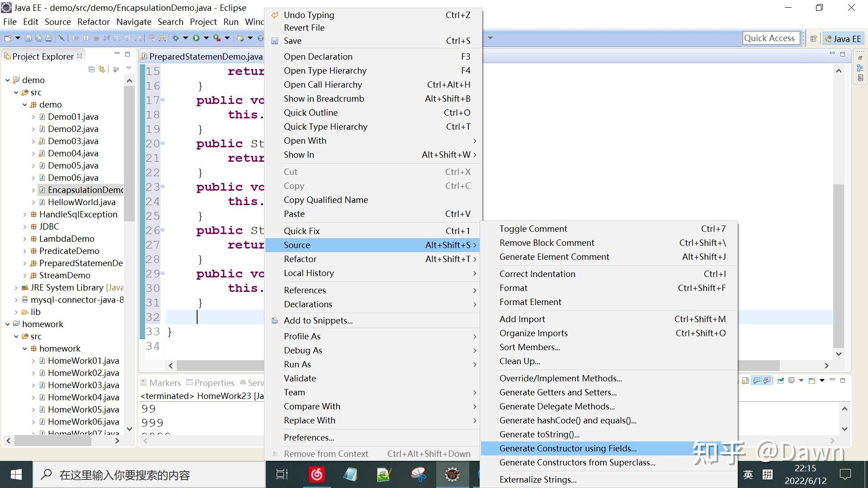Click the Print toolbar icon

(48, 38)
